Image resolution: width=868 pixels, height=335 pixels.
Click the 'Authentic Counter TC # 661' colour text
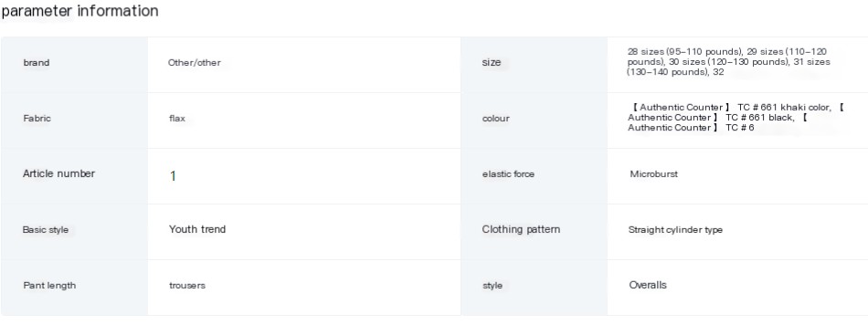[736, 117]
